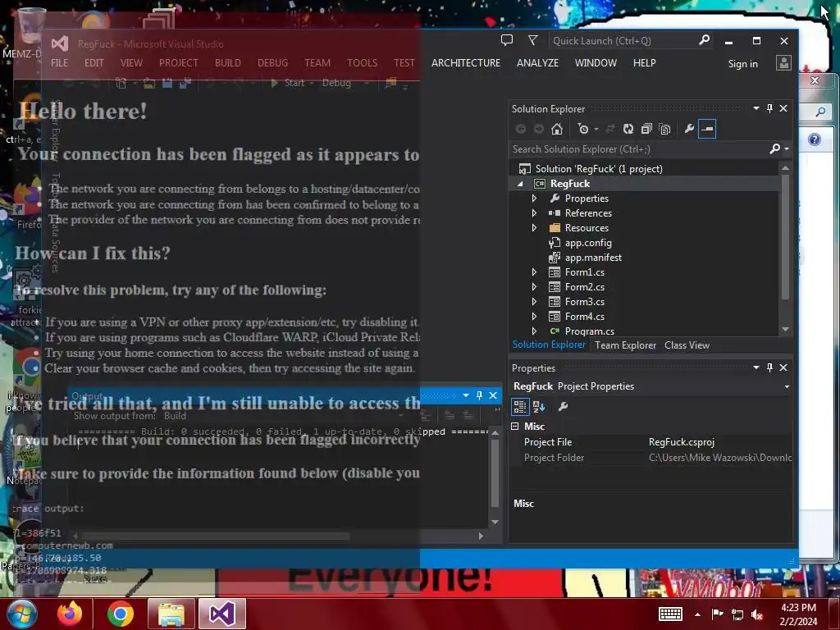This screenshot has height=630, width=840.
Task: Switch to the Class View tab
Action: pyautogui.click(x=687, y=345)
